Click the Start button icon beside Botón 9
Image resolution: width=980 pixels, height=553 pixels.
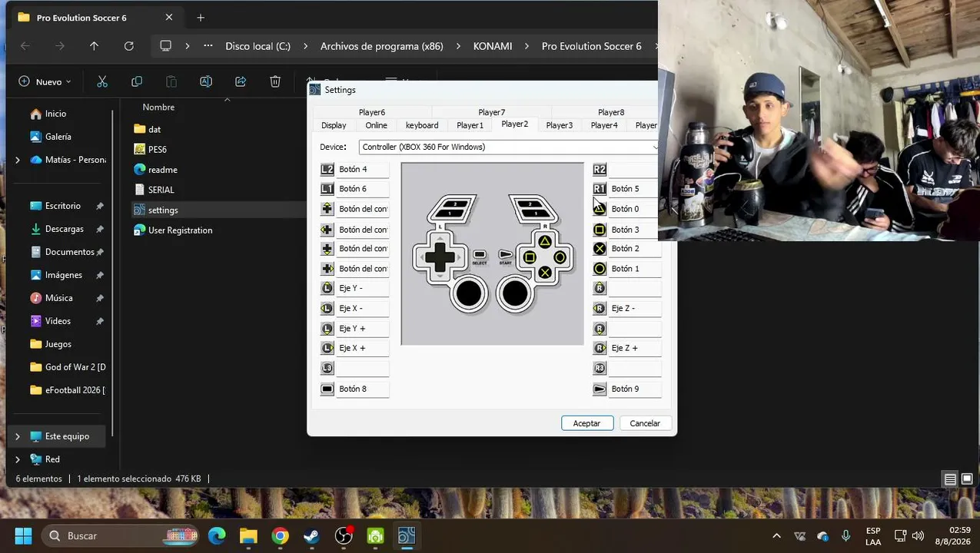tap(600, 389)
